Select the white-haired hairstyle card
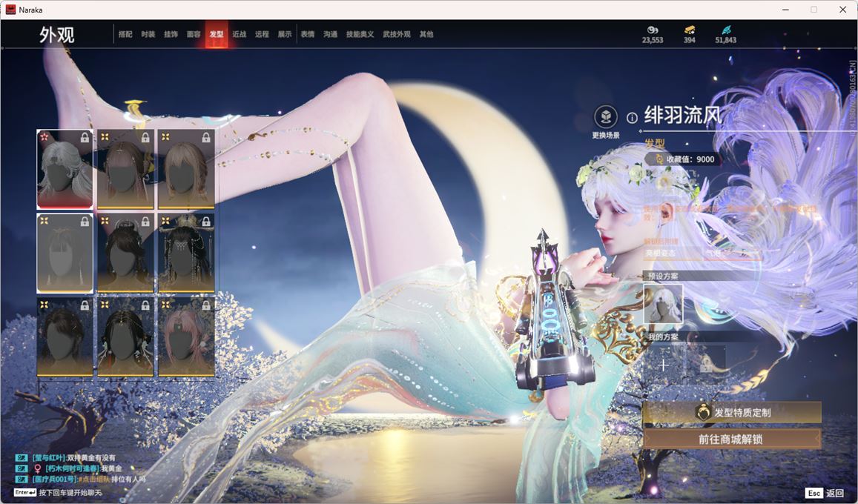Viewport: 858px width, 504px height. point(65,169)
